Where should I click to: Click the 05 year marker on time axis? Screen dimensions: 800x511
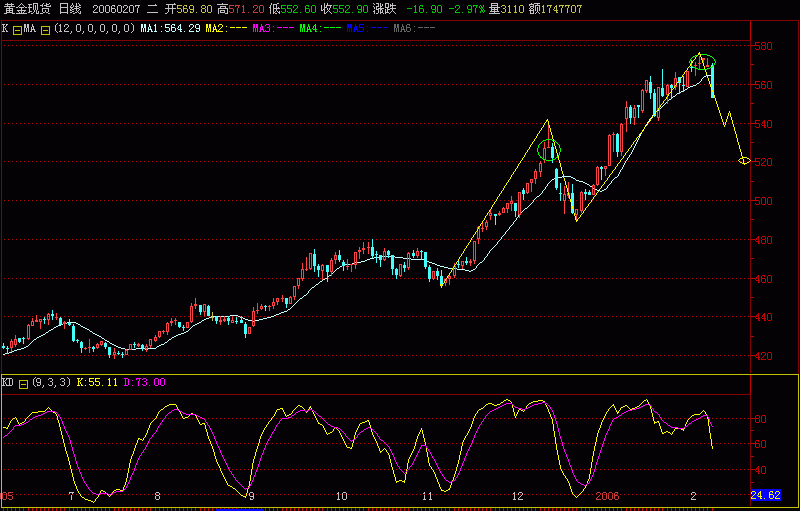click(8, 496)
